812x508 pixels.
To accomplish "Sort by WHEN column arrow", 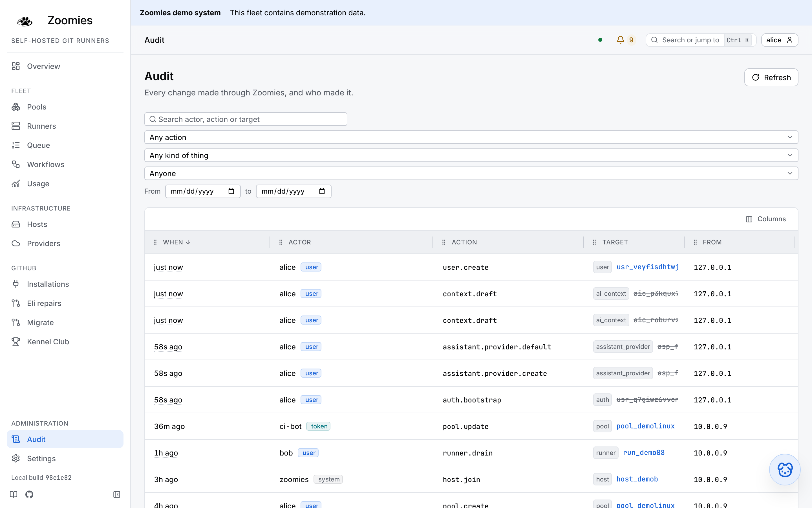I will pyautogui.click(x=188, y=242).
